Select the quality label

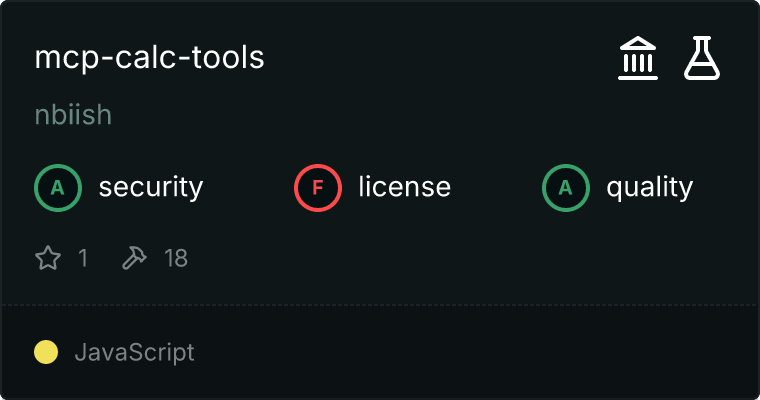click(649, 187)
